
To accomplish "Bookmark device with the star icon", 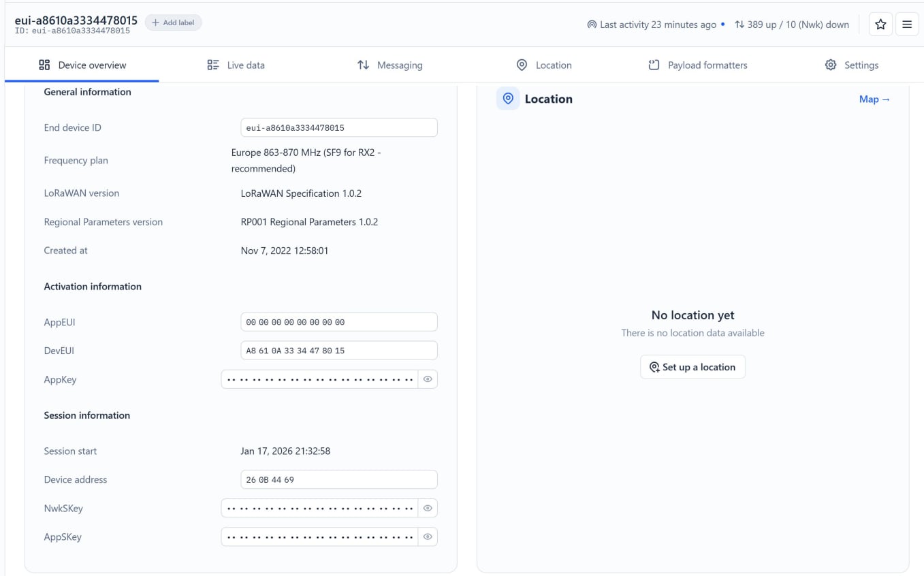I will coord(880,25).
